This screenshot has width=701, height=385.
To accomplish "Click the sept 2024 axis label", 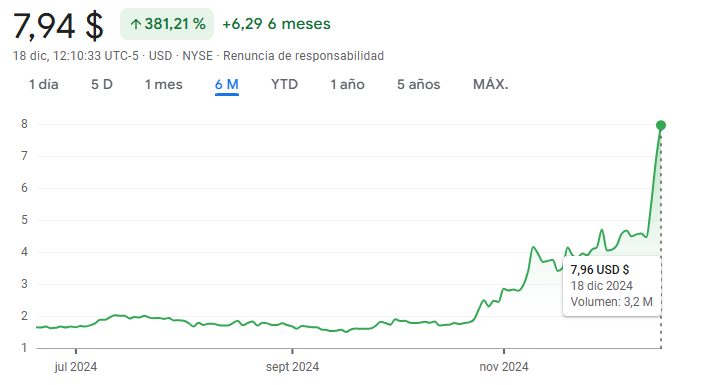I will click(x=292, y=367).
